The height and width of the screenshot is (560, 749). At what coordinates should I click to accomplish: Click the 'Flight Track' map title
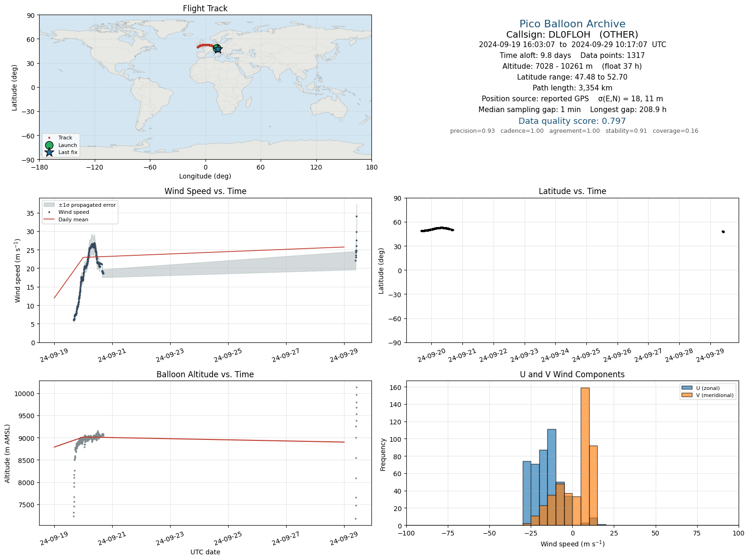(x=205, y=8)
